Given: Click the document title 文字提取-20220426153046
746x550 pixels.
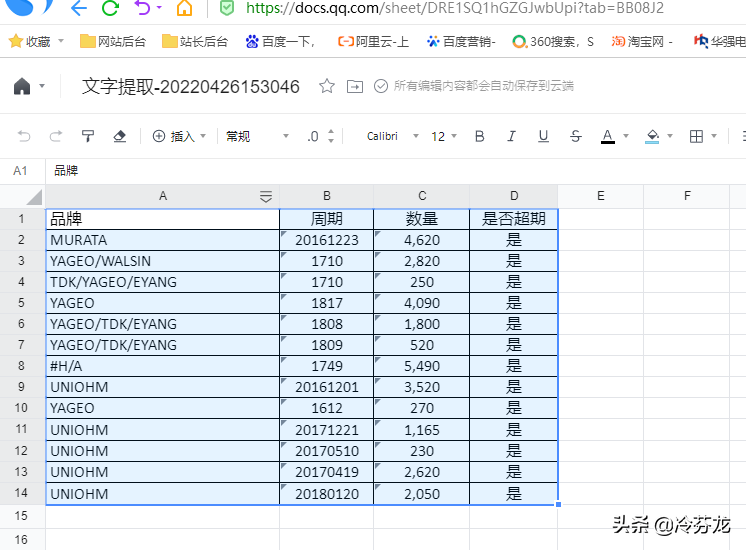Looking at the screenshot, I should pos(191,87).
